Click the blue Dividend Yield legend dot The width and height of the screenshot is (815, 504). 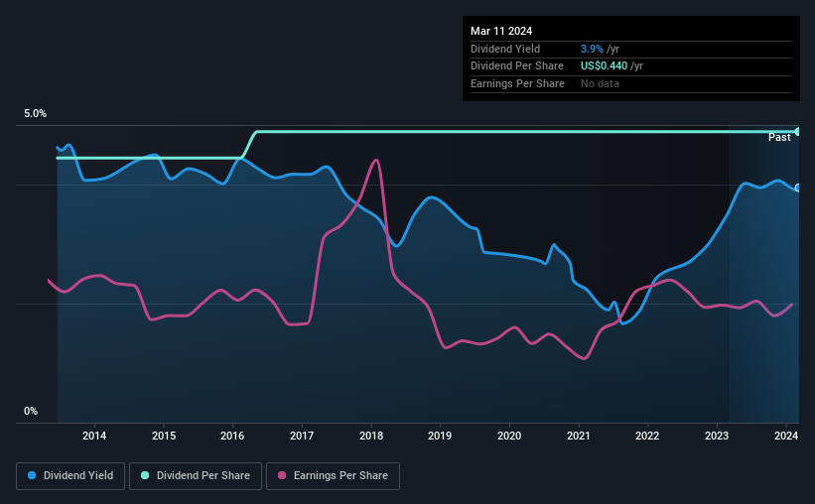32,475
